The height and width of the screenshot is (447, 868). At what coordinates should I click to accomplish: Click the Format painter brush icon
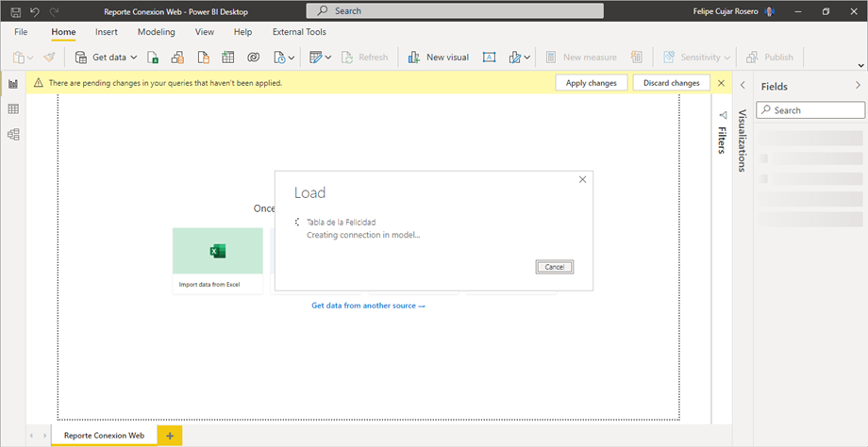49,57
